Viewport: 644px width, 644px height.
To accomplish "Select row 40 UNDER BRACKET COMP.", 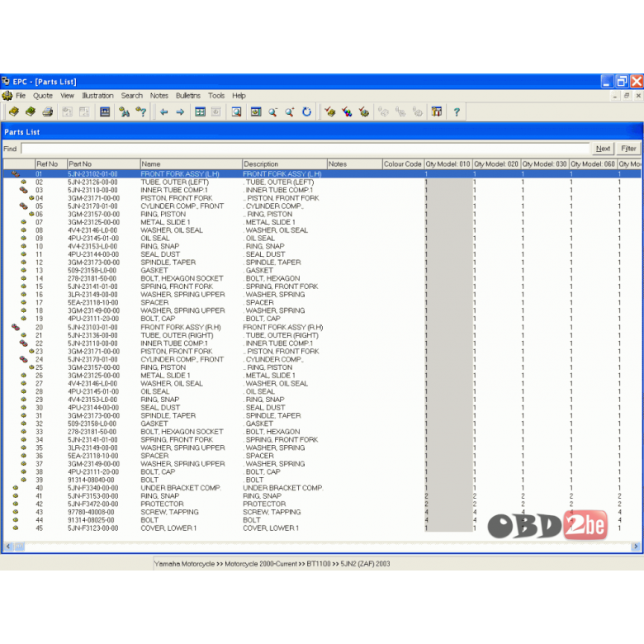I will pyautogui.click(x=322, y=488).
